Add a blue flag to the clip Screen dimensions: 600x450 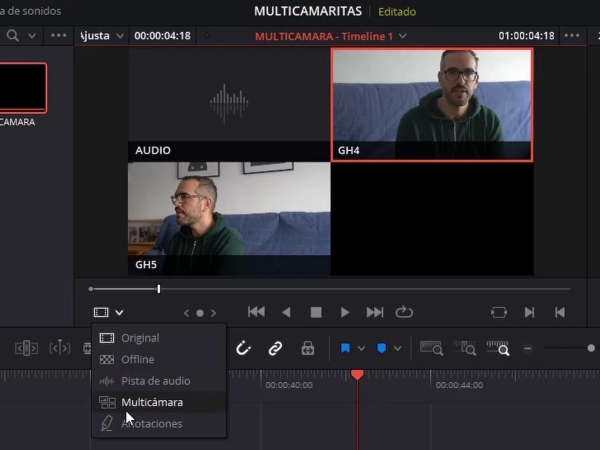pos(346,348)
